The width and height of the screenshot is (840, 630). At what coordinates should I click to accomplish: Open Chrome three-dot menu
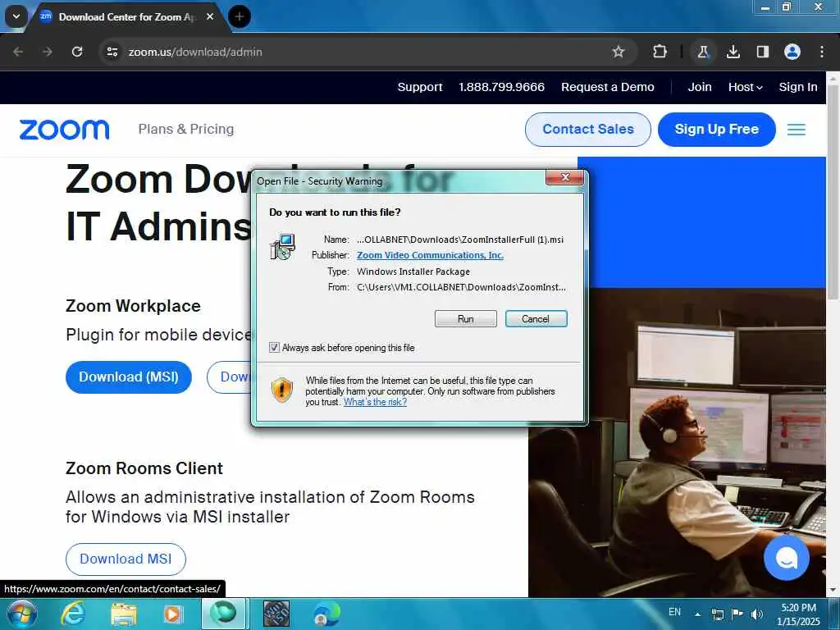[822, 52]
